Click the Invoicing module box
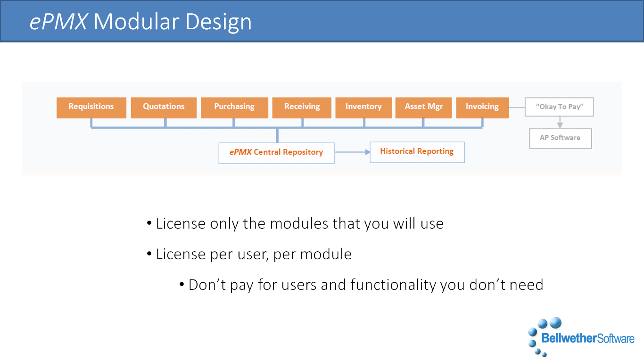This screenshot has width=644, height=362. [x=482, y=107]
